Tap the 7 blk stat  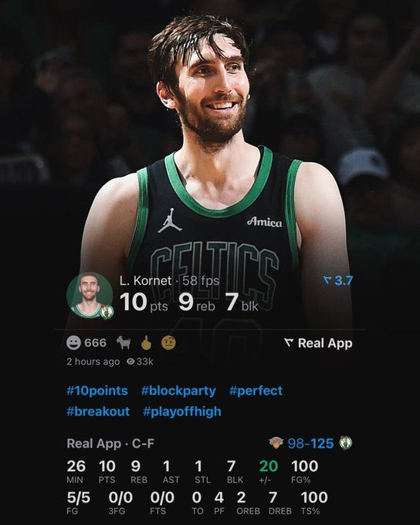click(x=241, y=303)
